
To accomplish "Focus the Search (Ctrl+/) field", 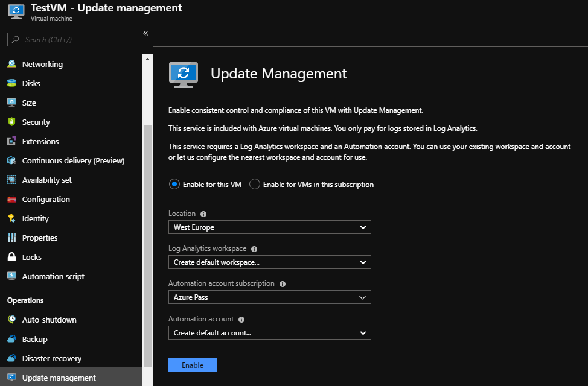I will coord(73,39).
